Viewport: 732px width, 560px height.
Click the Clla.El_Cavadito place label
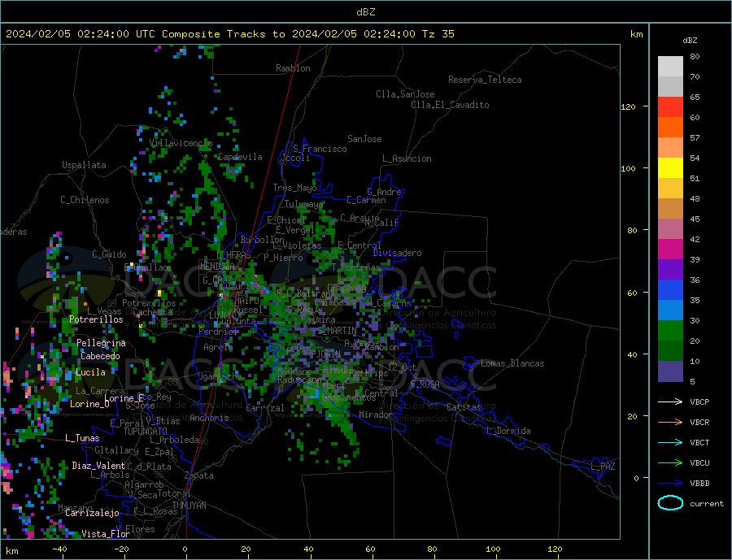(450, 105)
